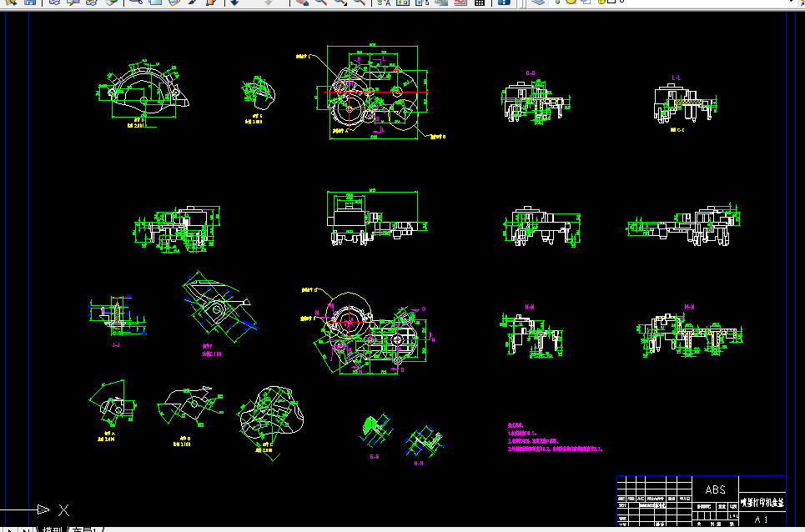The image size is (805, 532).
Task: Click the Zoom Previous magnifier
Action: [x=360, y=2]
